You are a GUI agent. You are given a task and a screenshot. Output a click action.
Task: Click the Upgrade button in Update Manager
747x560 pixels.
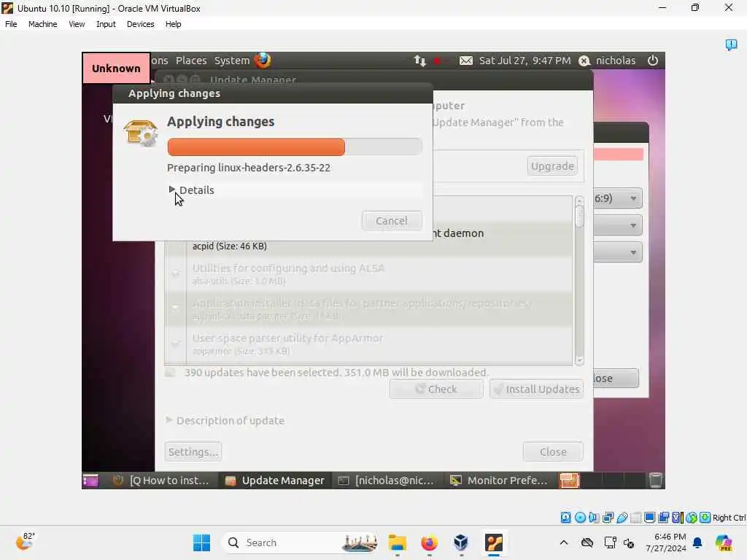tap(552, 166)
